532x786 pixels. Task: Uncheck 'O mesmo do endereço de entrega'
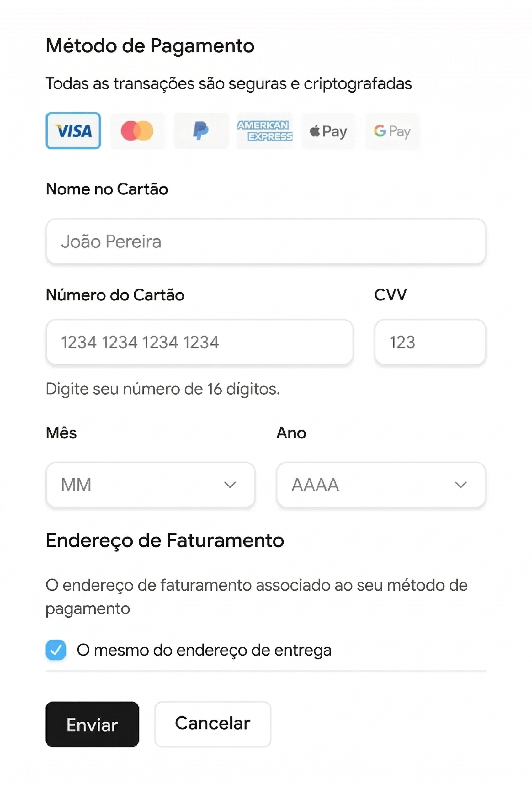pyautogui.click(x=56, y=650)
